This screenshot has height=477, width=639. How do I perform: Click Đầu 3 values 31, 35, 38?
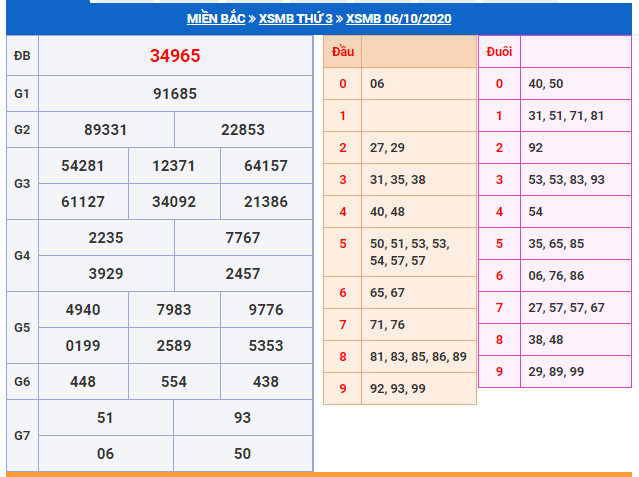tap(398, 180)
